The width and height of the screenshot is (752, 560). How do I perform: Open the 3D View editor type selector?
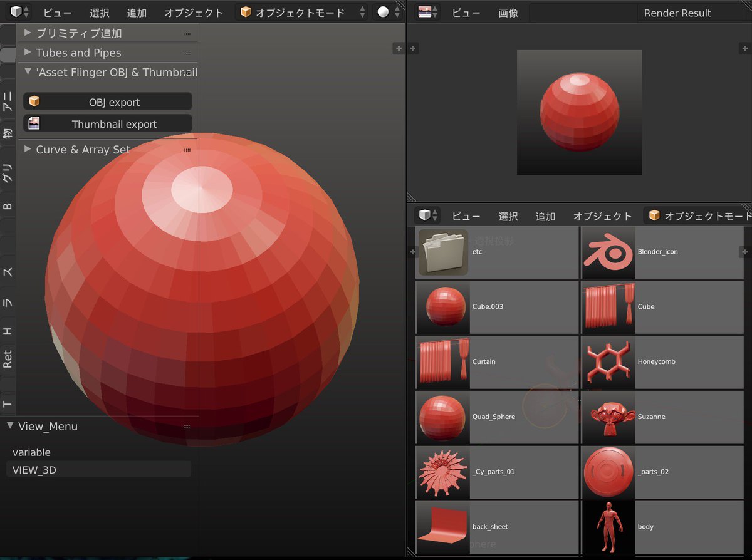pos(19,12)
